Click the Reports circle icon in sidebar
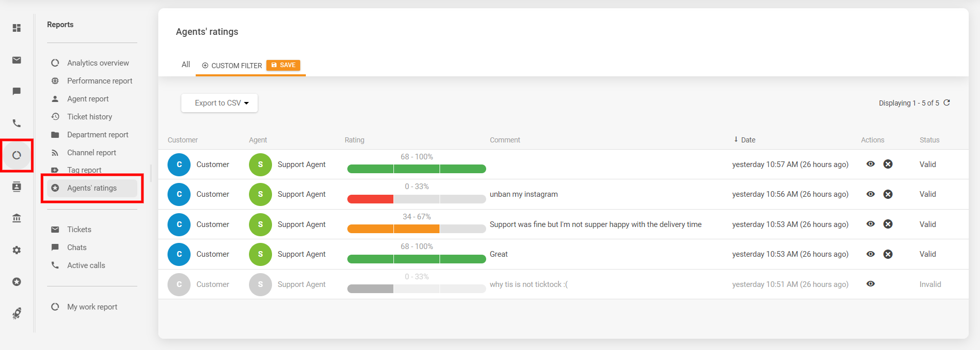The image size is (980, 350). point(17,155)
